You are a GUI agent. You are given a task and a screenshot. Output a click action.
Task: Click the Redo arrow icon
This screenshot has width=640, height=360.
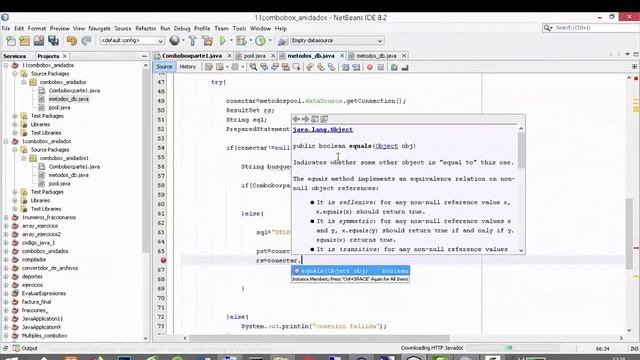coord(86,40)
